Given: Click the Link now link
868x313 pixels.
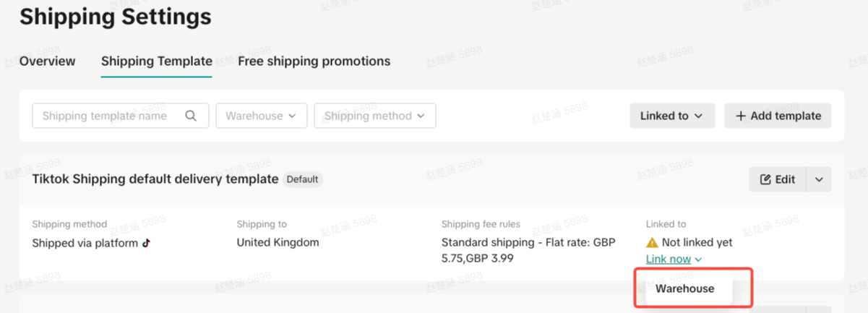Looking at the screenshot, I should click(669, 259).
